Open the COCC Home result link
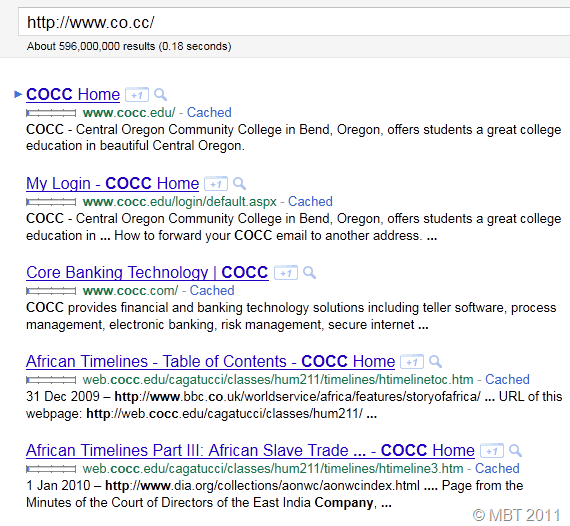Image resolution: width=570 pixels, height=526 pixels. [73, 95]
